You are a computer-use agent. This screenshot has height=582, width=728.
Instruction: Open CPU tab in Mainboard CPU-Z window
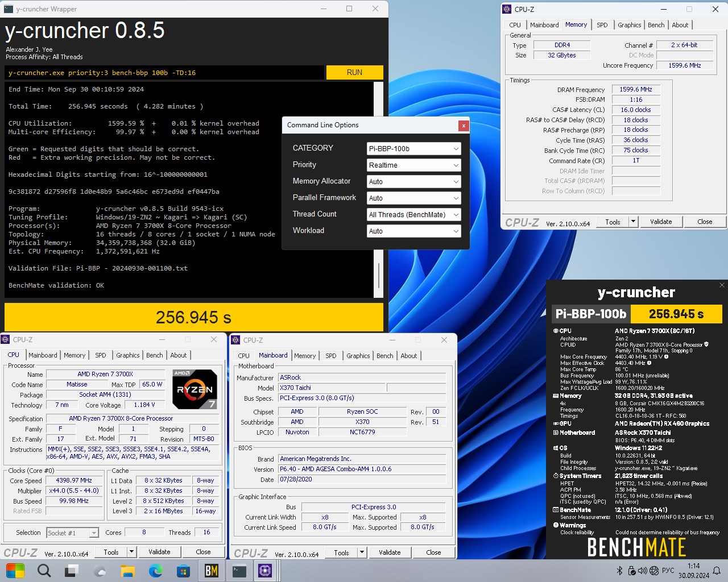tap(243, 356)
